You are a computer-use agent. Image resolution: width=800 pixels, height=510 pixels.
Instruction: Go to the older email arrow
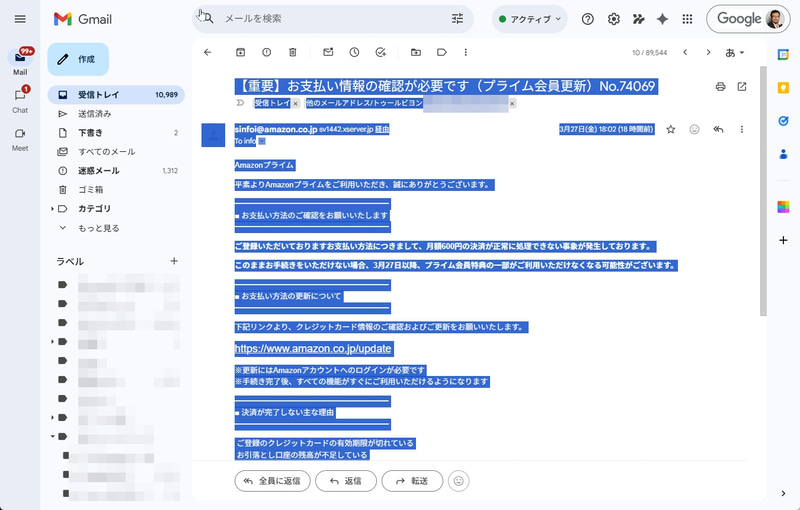click(x=708, y=52)
